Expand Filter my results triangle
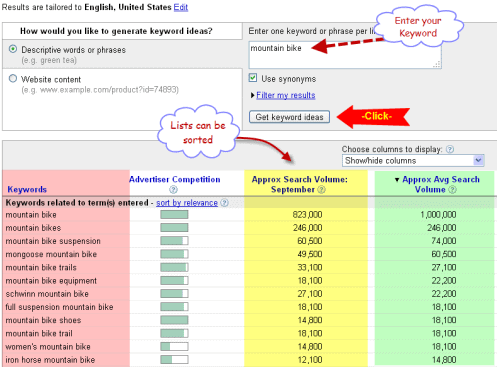Image resolution: width=497 pixels, height=367 pixels. click(x=253, y=95)
